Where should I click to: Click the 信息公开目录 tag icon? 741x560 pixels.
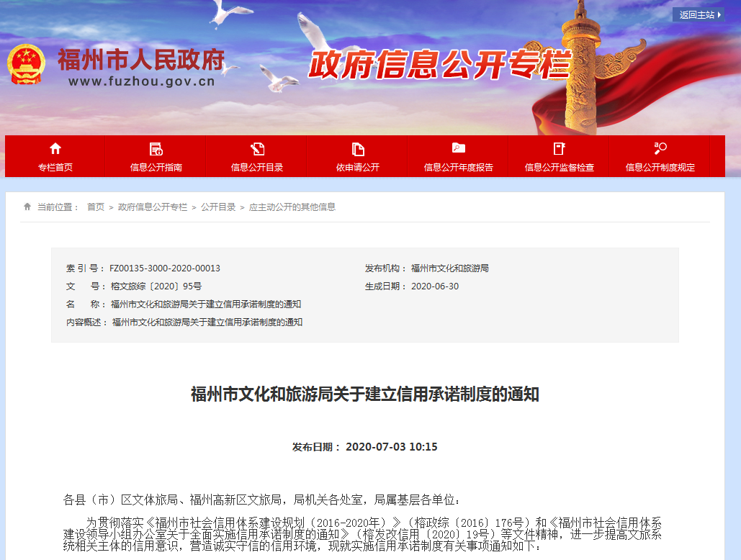coord(256,148)
